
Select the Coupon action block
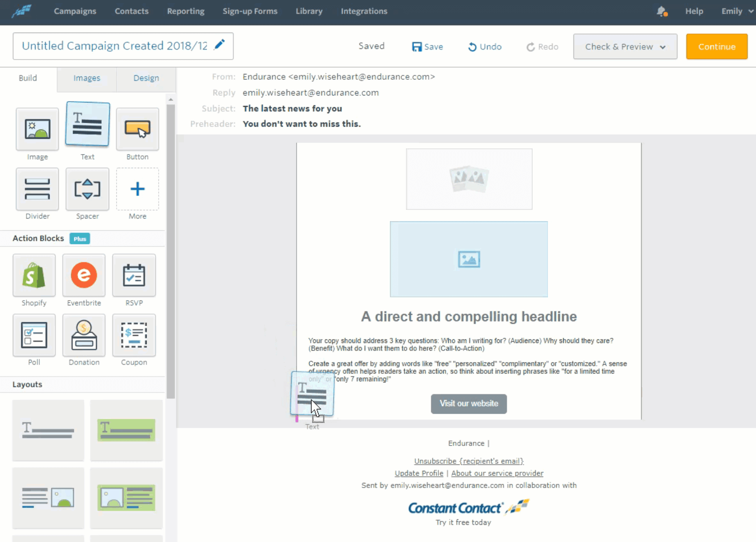(x=134, y=335)
